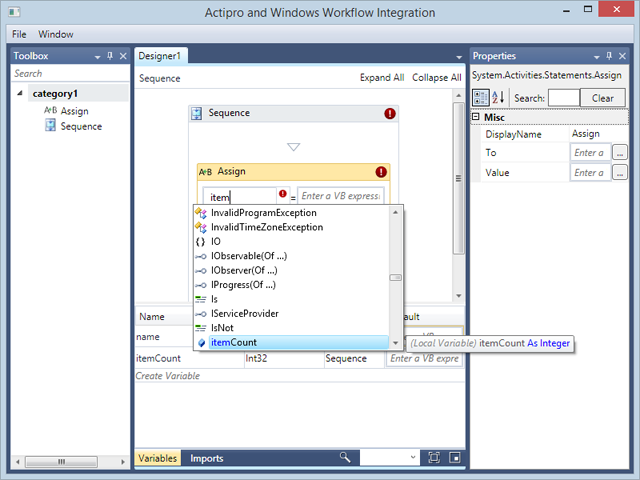Toggle the overview map icon
This screenshot has height=480, width=640.
455,458
